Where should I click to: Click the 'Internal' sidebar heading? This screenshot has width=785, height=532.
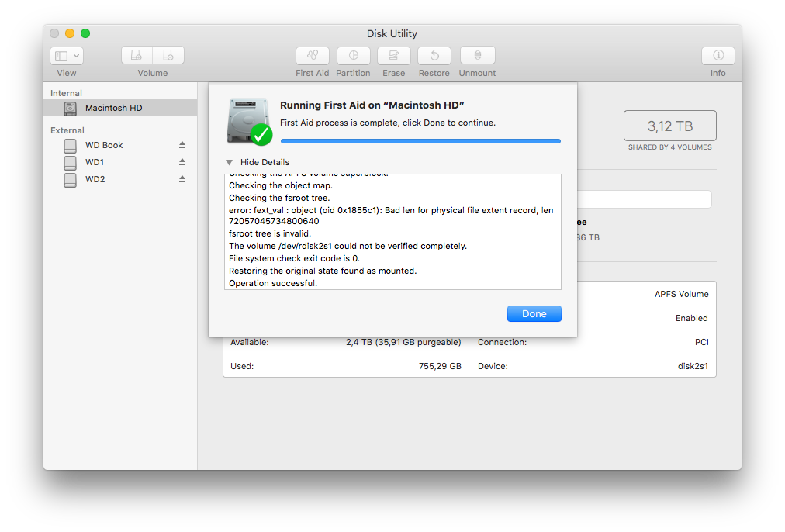(66, 93)
